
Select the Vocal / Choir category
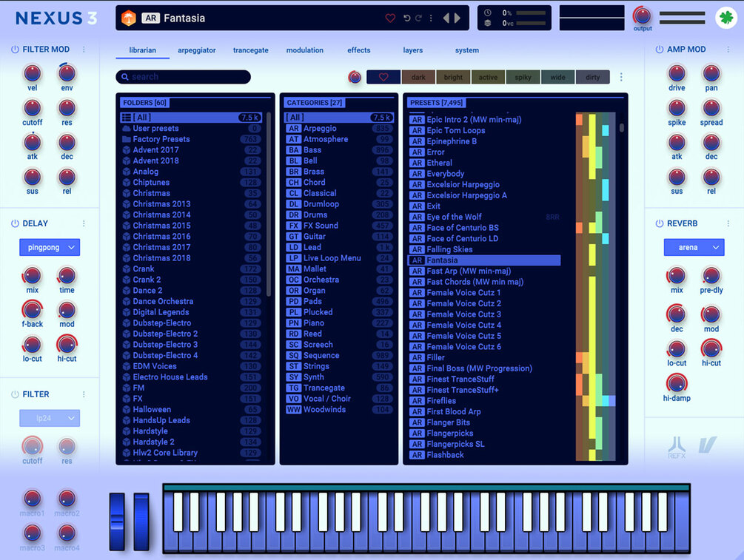[339, 399]
